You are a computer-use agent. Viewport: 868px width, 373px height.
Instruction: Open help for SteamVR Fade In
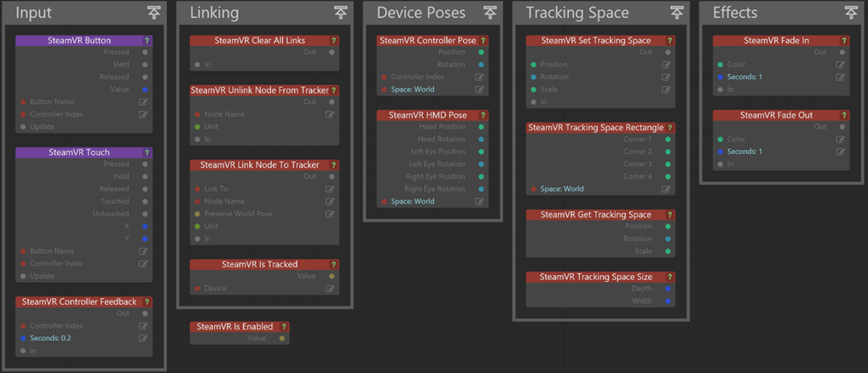(843, 41)
